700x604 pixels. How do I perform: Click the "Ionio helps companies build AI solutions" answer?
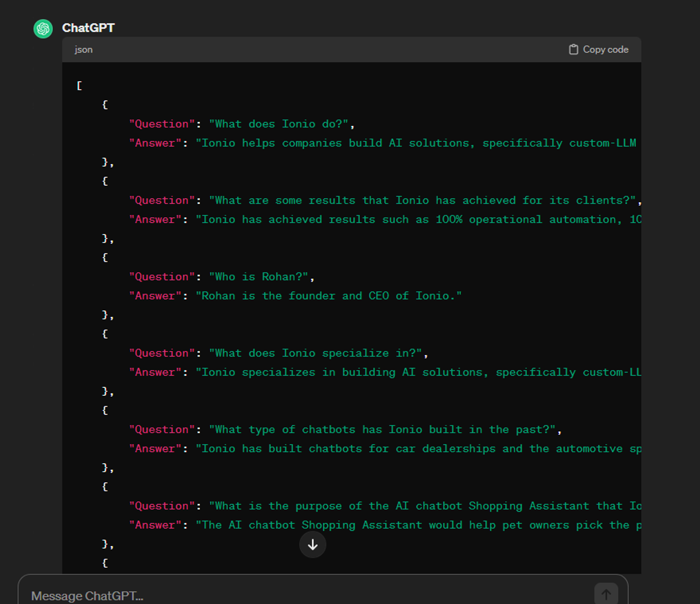tap(416, 143)
